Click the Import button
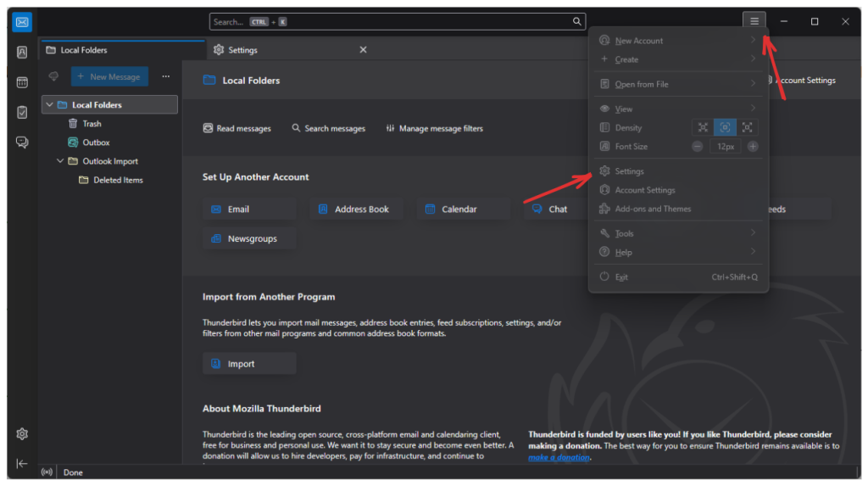The image size is (868, 486). [x=249, y=364]
